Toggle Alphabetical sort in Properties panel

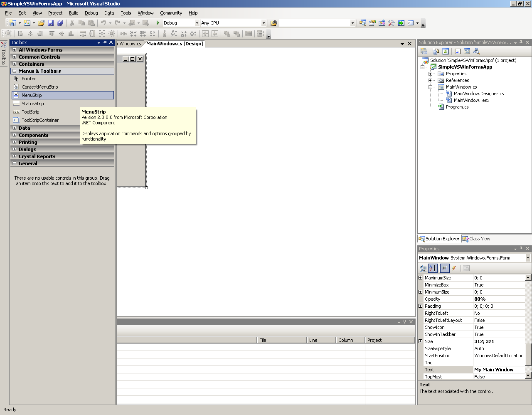(433, 268)
